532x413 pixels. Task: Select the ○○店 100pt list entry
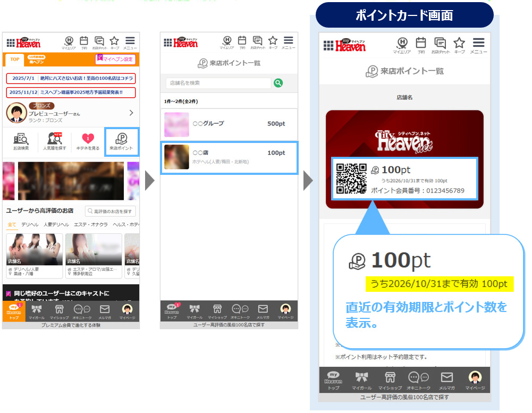click(x=229, y=157)
